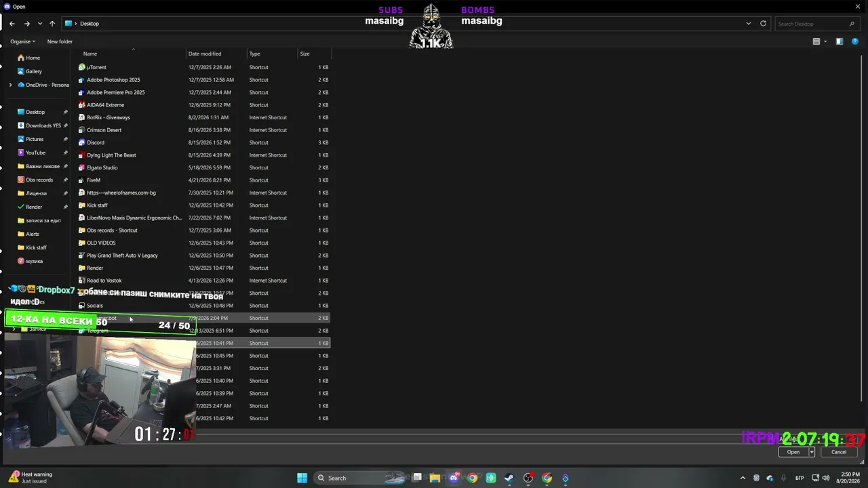Open the Render folder in sidebar
The height and width of the screenshot is (488, 868).
coord(34,207)
